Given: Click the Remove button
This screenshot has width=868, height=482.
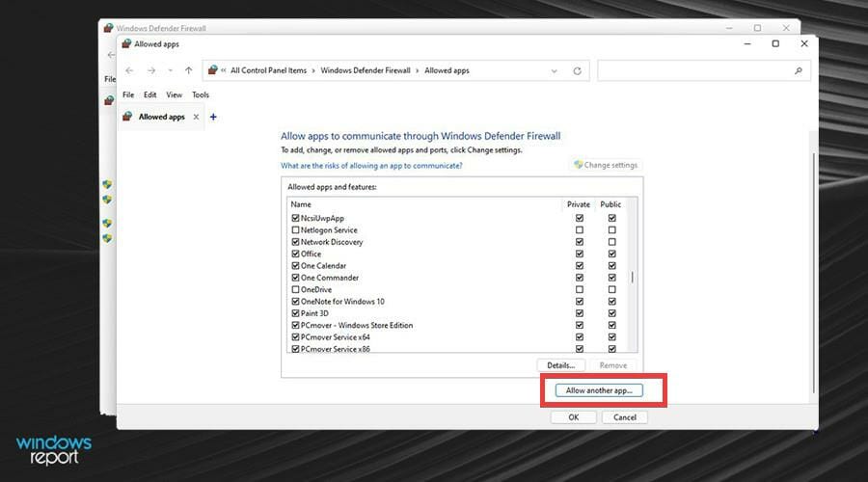Looking at the screenshot, I should 613,365.
